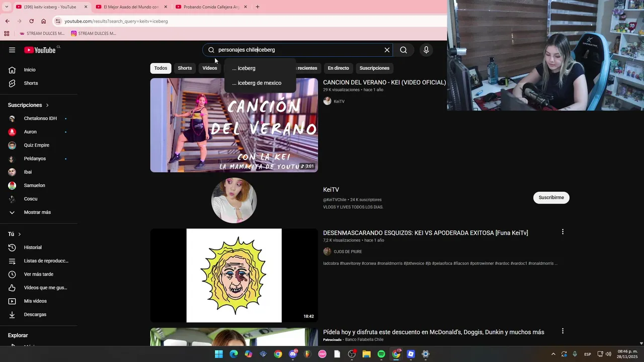The height and width of the screenshot is (362, 644).
Task: Reload the current page
Action: (x=31, y=21)
